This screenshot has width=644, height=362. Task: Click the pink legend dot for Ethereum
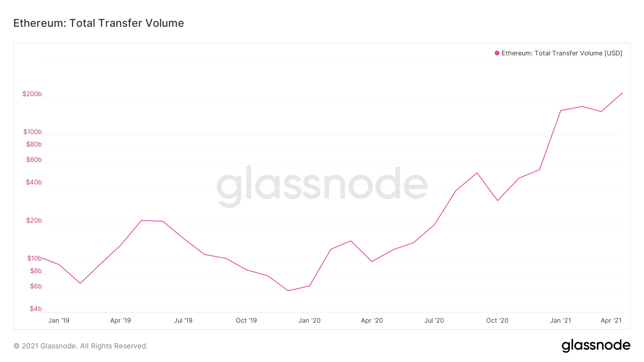[x=497, y=53]
